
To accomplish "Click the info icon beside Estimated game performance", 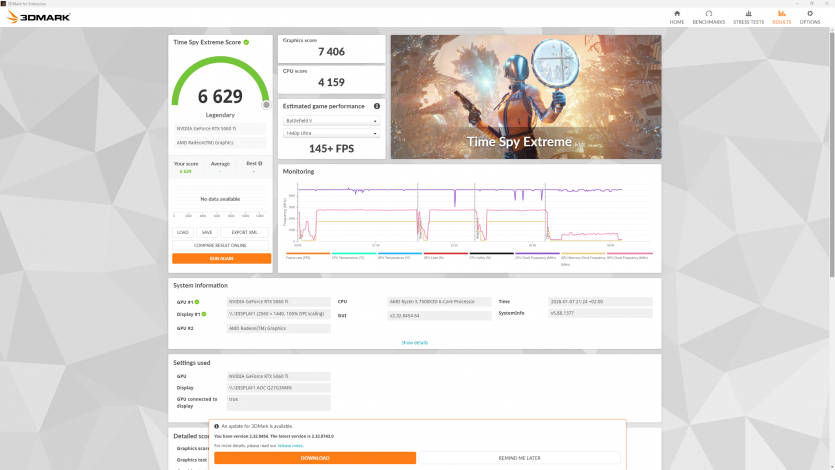I will [377, 106].
